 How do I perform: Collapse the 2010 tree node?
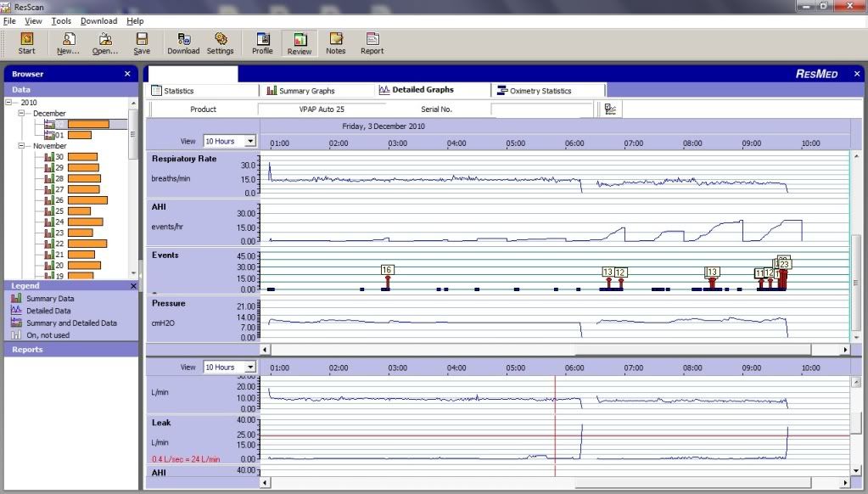tap(8, 103)
